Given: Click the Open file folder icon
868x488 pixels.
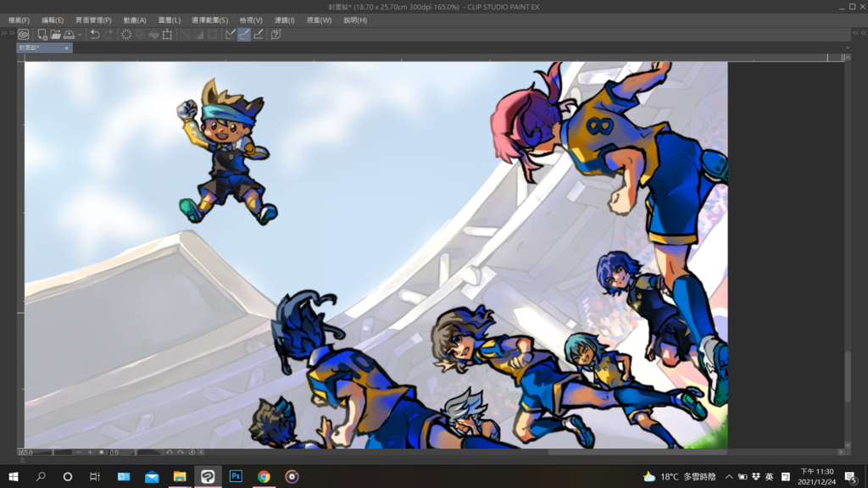Looking at the screenshot, I should pos(56,34).
